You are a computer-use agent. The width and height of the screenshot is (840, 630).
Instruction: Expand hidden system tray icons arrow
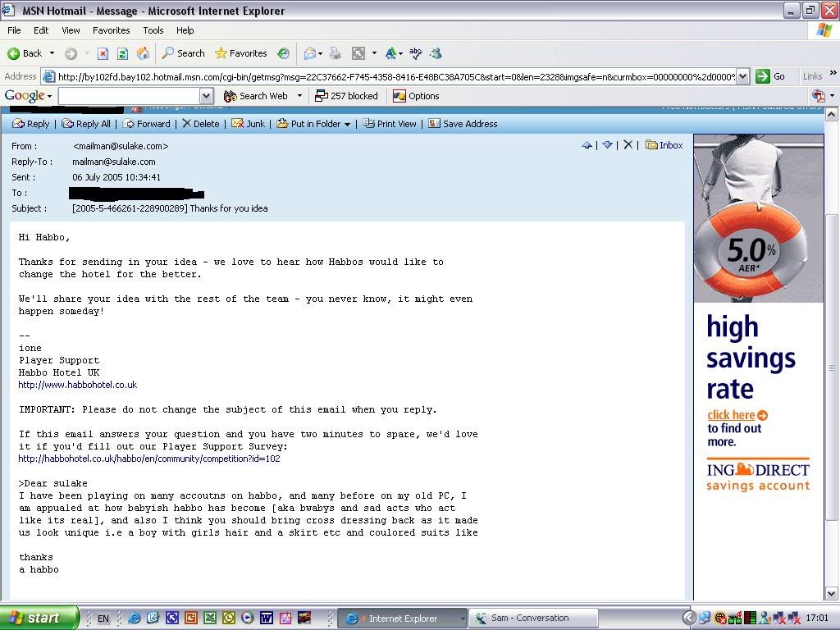[x=689, y=619]
